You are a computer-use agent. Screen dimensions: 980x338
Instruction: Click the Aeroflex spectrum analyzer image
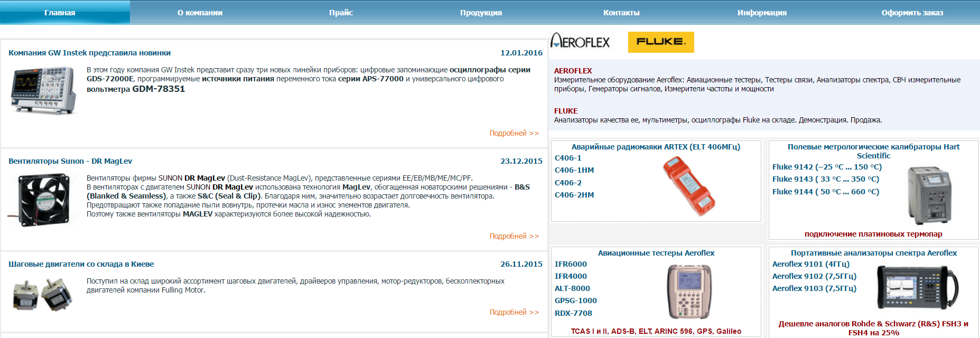(x=917, y=288)
